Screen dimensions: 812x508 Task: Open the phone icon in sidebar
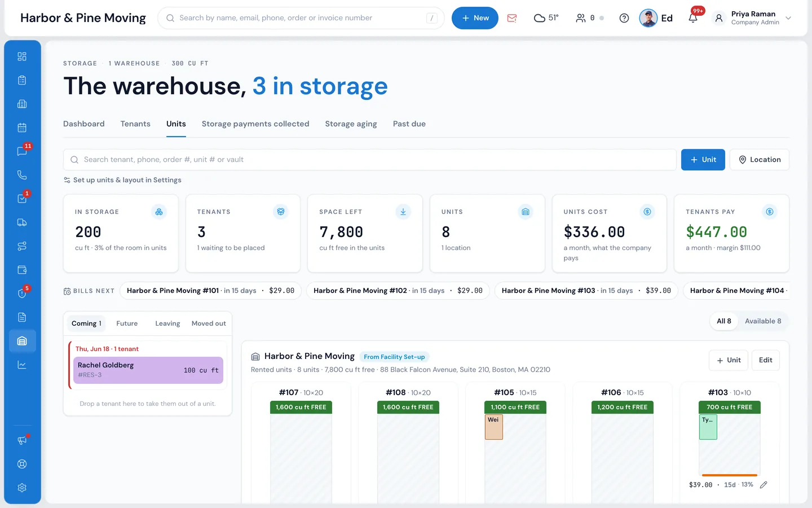pyautogui.click(x=22, y=175)
